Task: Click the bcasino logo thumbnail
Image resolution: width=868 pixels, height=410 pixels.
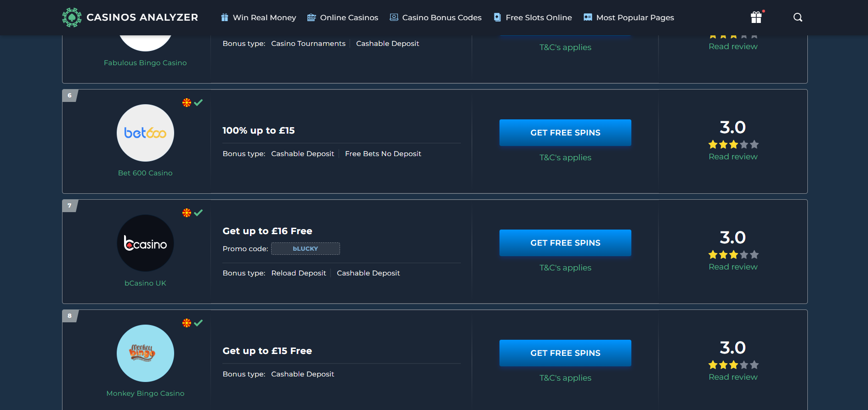Action: pos(145,243)
